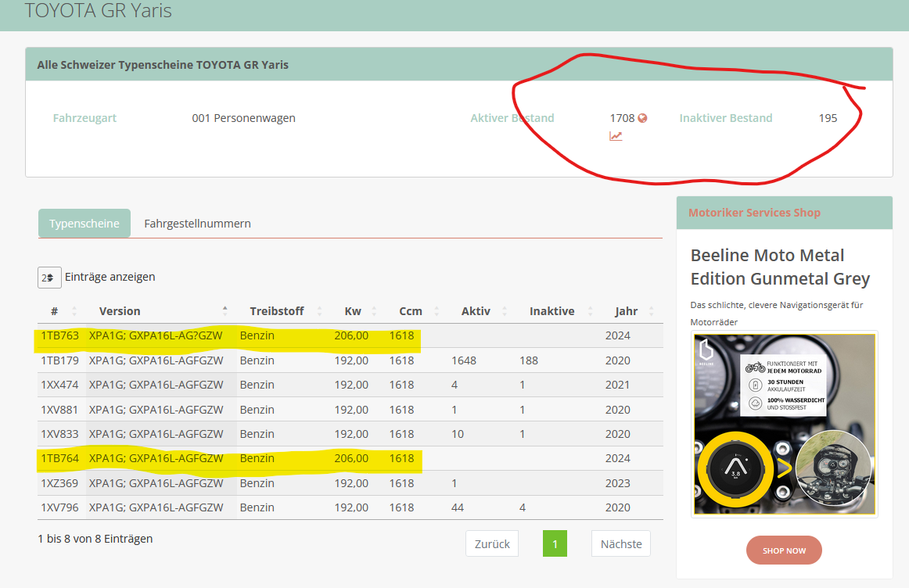Sort by Ccm column arrows

[x=437, y=311]
